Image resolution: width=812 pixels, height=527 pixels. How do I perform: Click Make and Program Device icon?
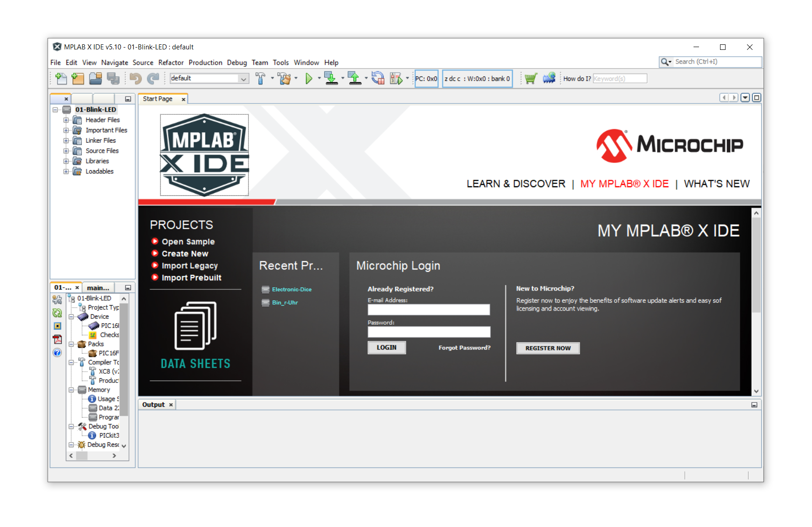331,79
